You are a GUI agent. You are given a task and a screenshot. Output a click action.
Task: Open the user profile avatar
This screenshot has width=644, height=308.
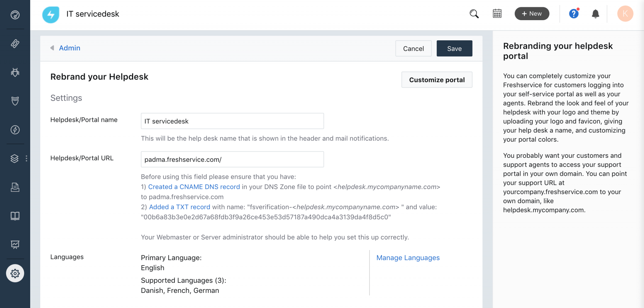click(x=625, y=14)
